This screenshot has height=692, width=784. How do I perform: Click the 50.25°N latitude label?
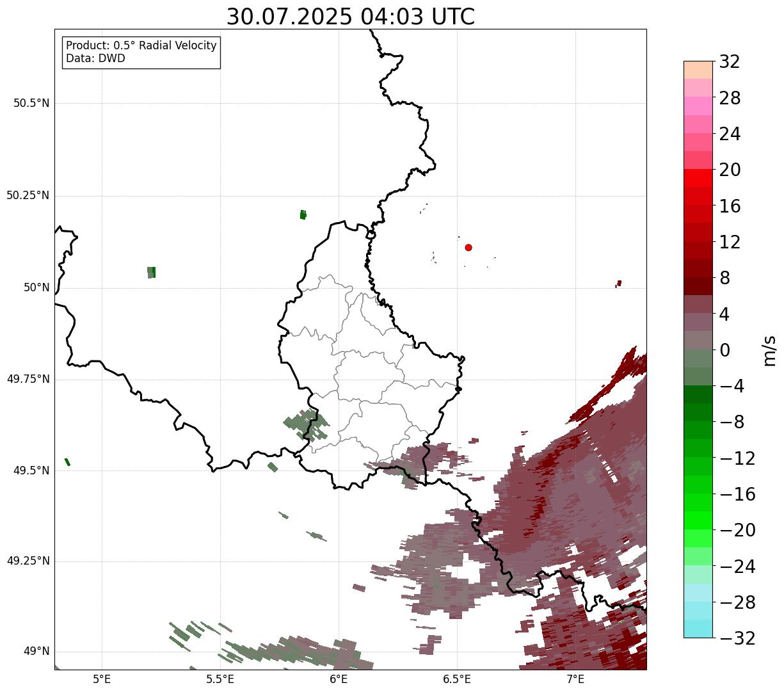pyautogui.click(x=28, y=195)
